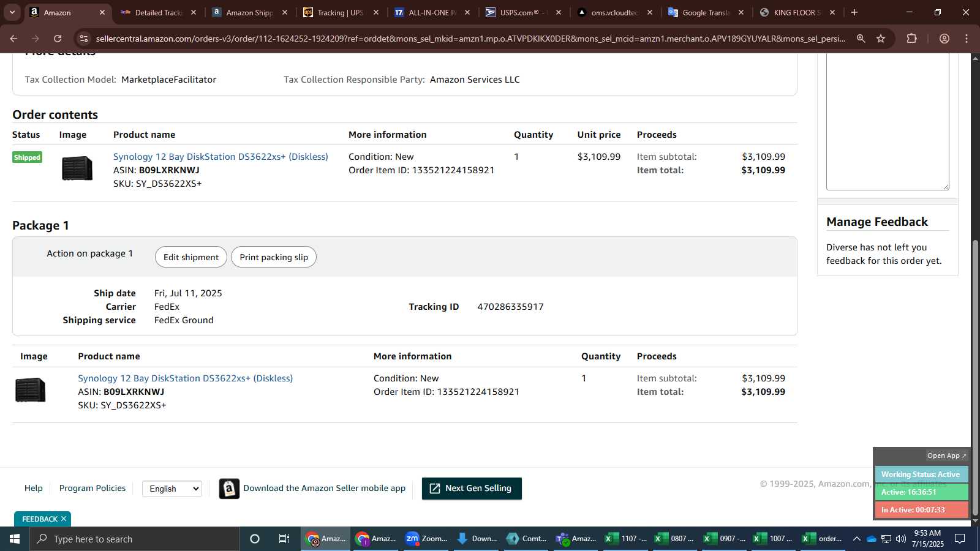Click the URL address bar
980x551 pixels.
(470, 39)
